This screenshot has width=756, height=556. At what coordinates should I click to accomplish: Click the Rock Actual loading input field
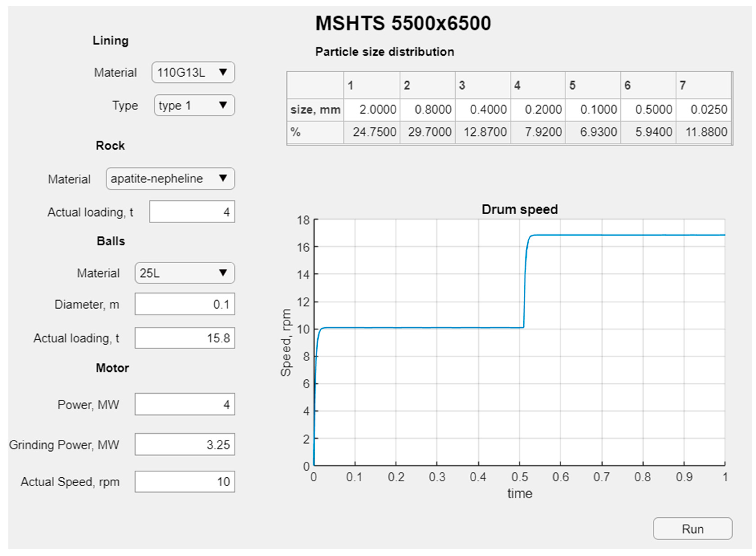pos(192,212)
